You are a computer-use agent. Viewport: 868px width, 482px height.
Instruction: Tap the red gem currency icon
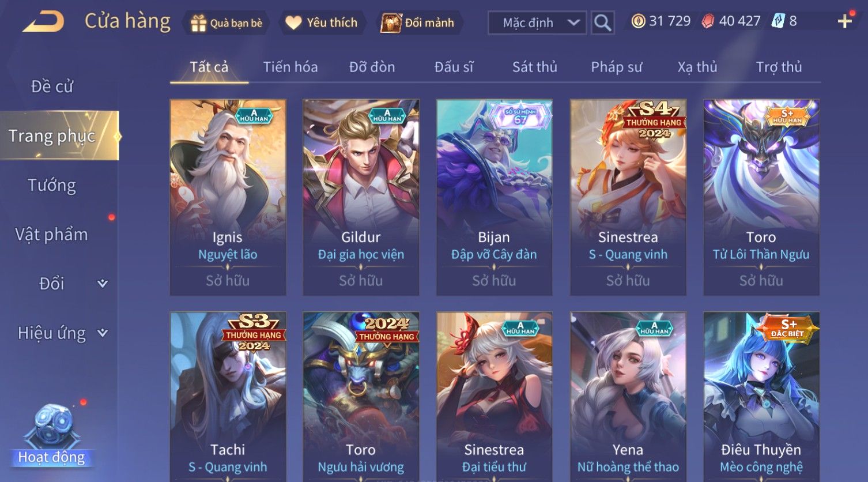708,21
